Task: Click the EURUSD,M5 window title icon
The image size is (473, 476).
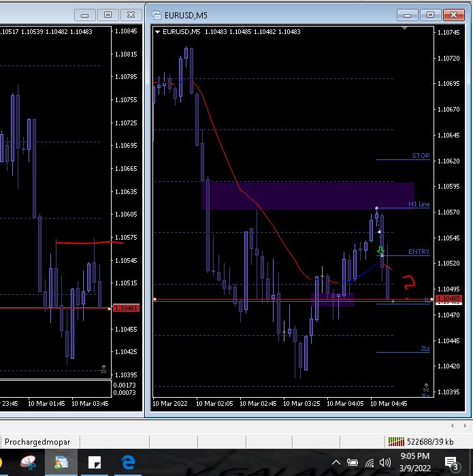Action: coord(157,15)
